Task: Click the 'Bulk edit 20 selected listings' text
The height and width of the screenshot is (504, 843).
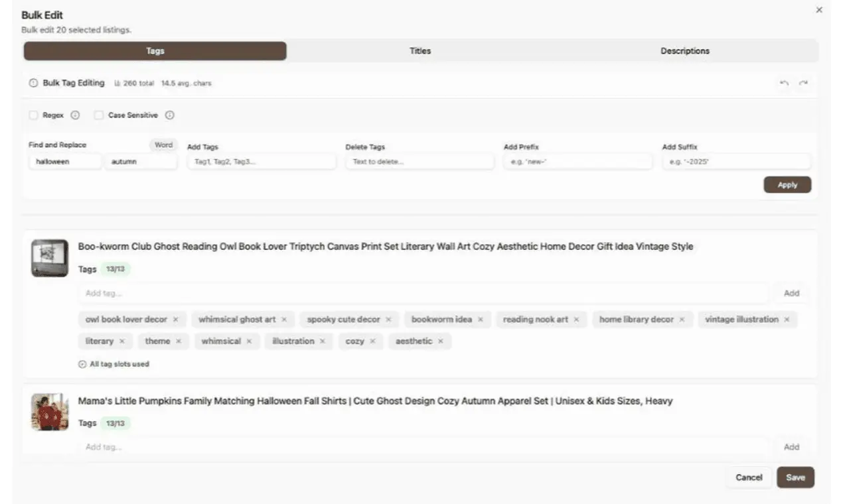Action: 76,30
